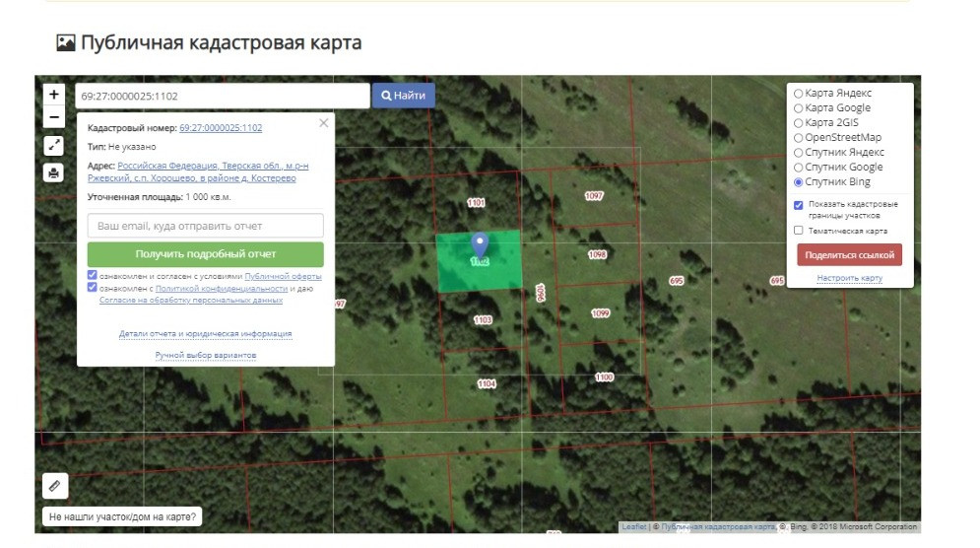Enable Тематическая карта checkbox

point(798,231)
